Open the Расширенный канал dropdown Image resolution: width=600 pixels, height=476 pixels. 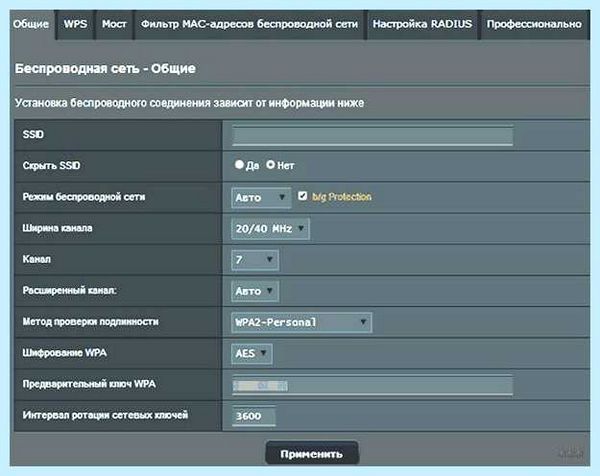point(255,291)
